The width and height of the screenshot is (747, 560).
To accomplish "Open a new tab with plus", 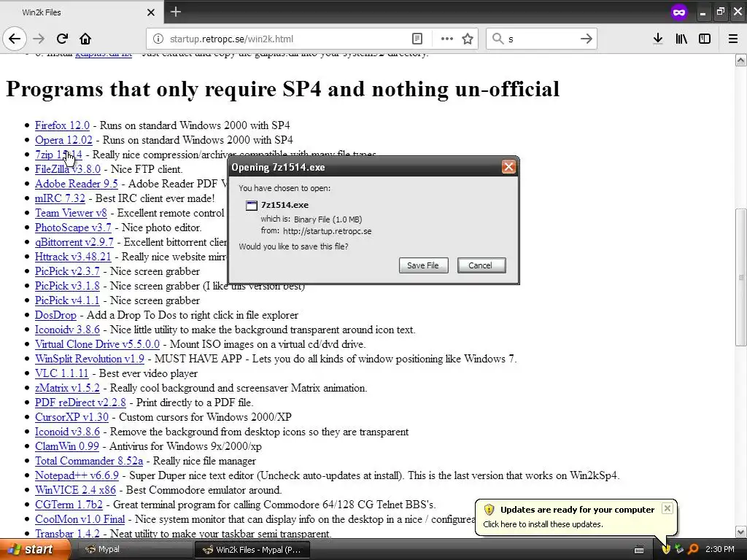I will (176, 12).
